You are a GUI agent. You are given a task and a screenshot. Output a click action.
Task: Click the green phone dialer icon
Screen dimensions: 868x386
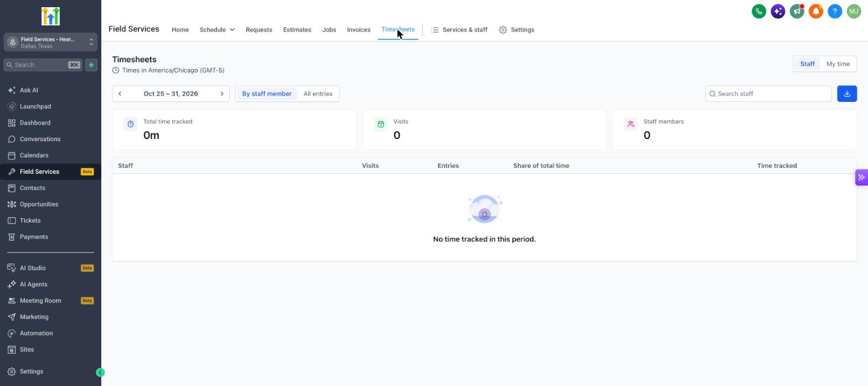759,11
